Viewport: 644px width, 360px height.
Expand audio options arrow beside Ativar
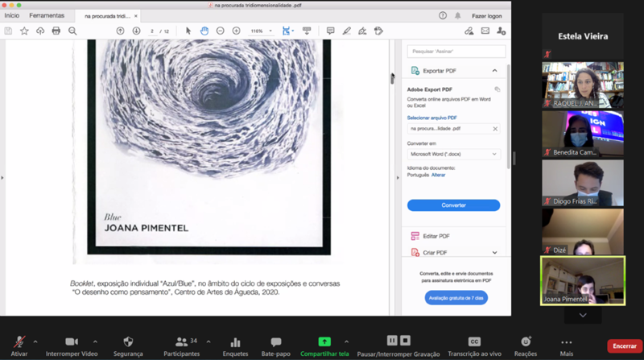point(35,341)
